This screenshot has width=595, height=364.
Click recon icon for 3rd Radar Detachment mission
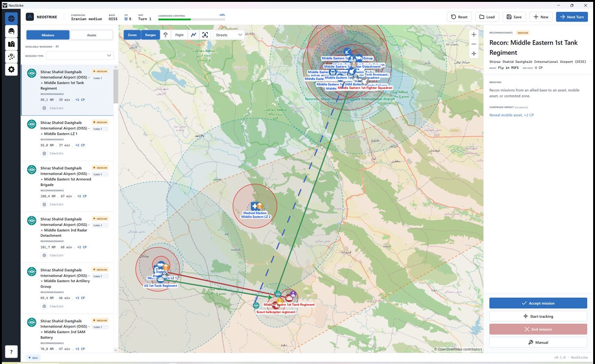click(x=32, y=221)
